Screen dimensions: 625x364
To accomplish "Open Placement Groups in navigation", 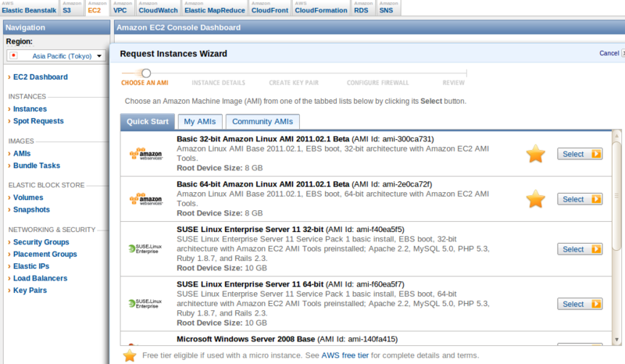I will point(45,254).
